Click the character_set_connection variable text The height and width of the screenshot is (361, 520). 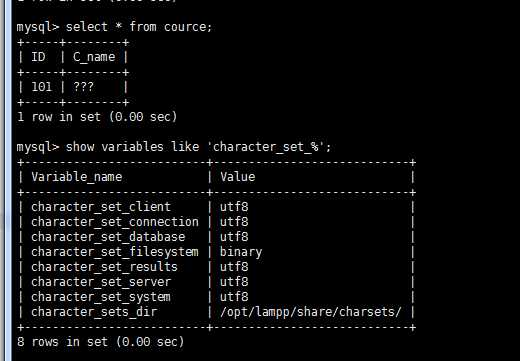pos(115,222)
